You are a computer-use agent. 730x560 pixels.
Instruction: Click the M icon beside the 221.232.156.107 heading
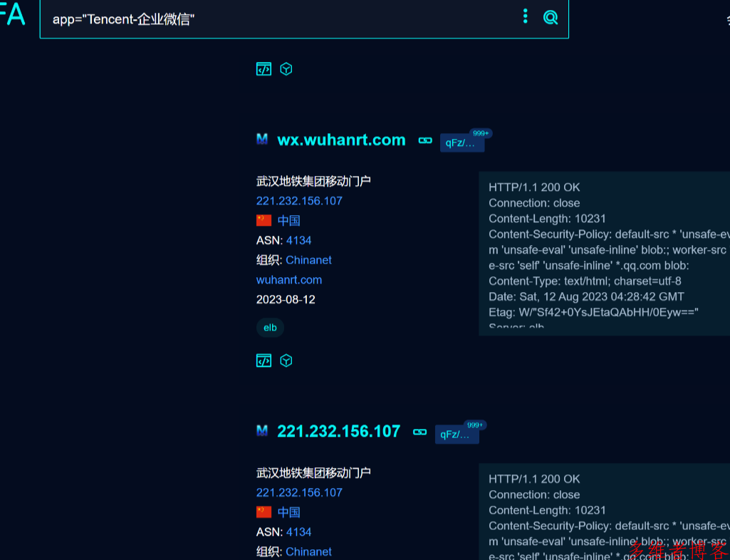pos(262,430)
